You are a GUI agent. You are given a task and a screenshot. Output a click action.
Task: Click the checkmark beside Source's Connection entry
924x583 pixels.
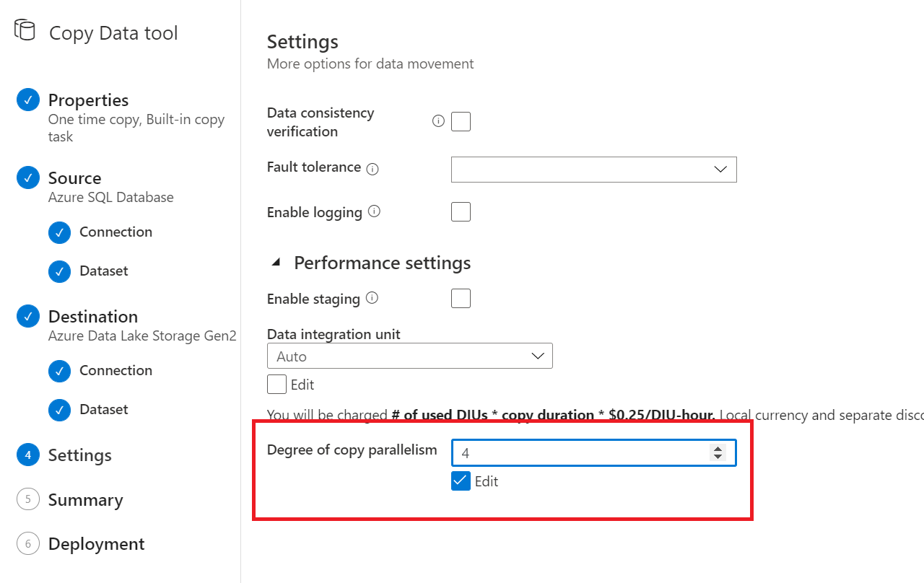pos(60,232)
